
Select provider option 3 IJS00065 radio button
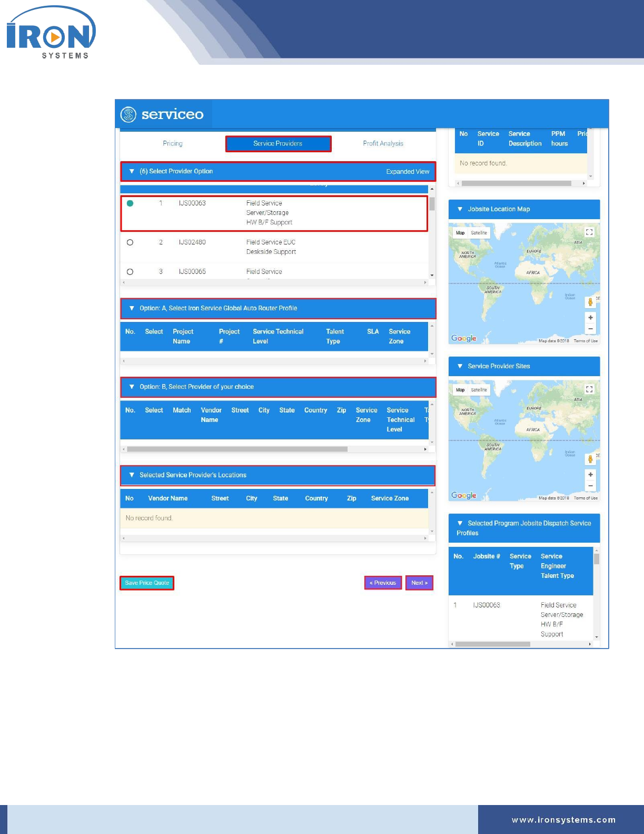(130, 272)
